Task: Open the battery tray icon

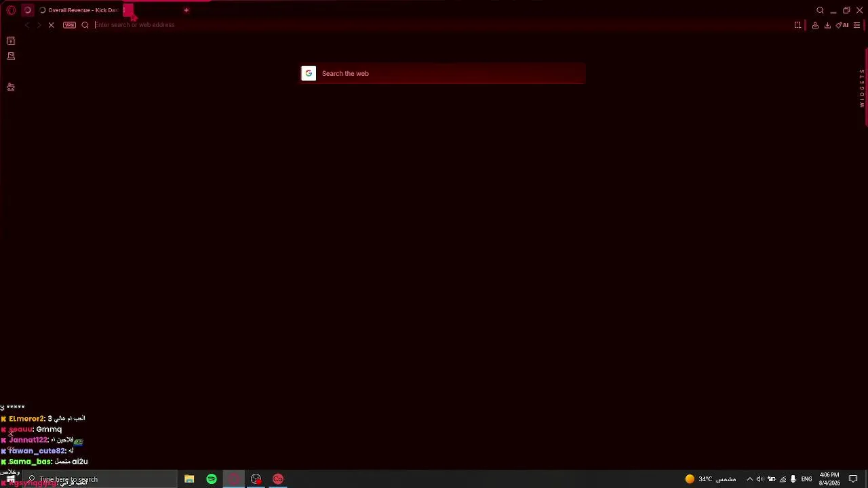Action: [x=772, y=479]
